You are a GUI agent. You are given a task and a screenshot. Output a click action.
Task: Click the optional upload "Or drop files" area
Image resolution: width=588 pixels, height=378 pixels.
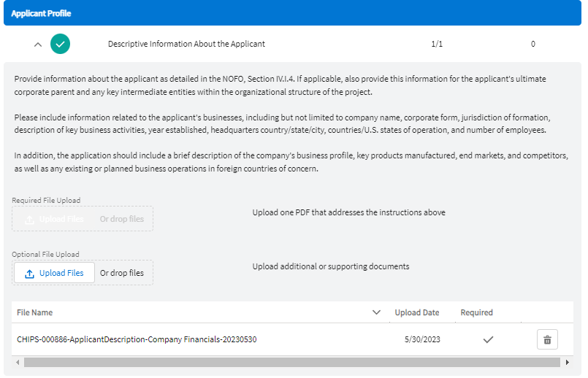(122, 273)
